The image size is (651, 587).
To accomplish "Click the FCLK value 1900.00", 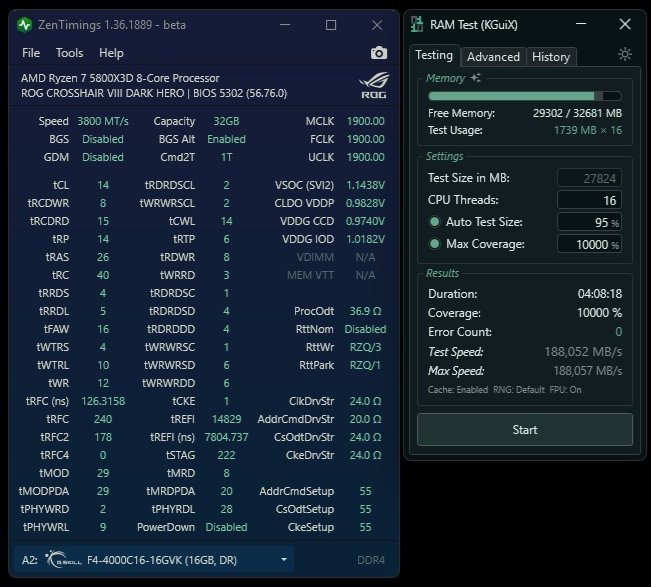I will (x=365, y=139).
